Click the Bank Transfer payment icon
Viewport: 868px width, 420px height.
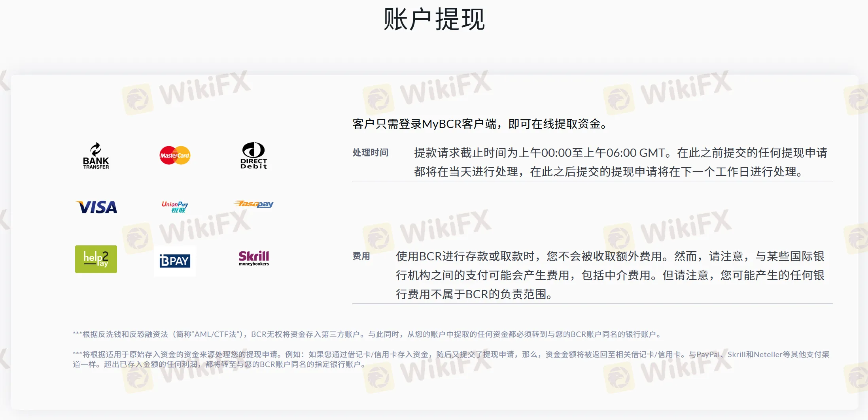click(96, 156)
